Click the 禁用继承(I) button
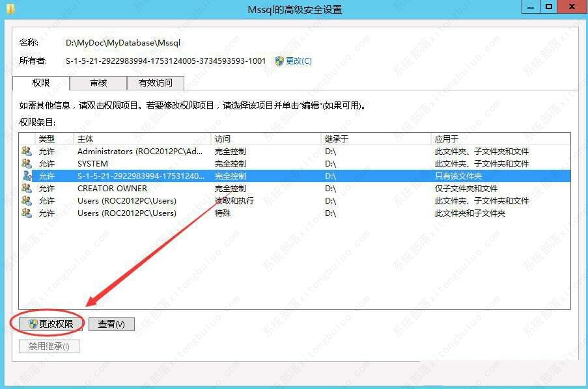The image size is (588, 389). [49, 346]
